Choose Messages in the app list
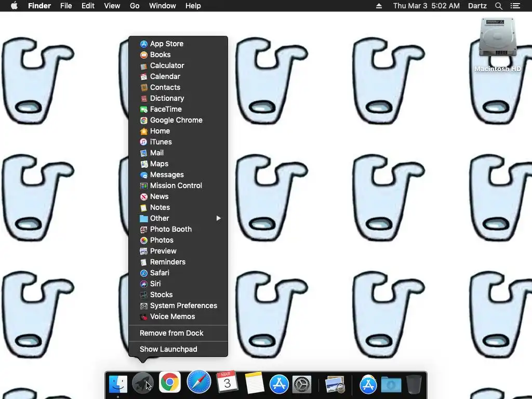 click(178, 175)
